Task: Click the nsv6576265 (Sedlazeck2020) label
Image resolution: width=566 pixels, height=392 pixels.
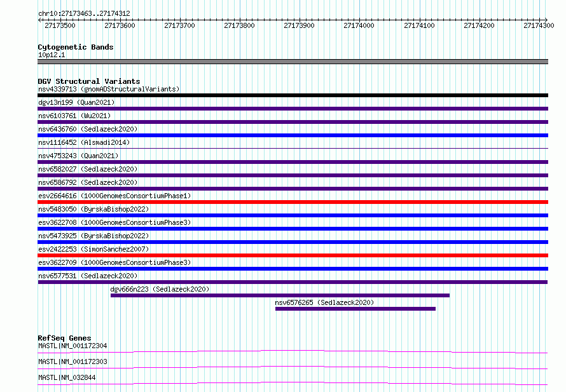Action: (324, 302)
